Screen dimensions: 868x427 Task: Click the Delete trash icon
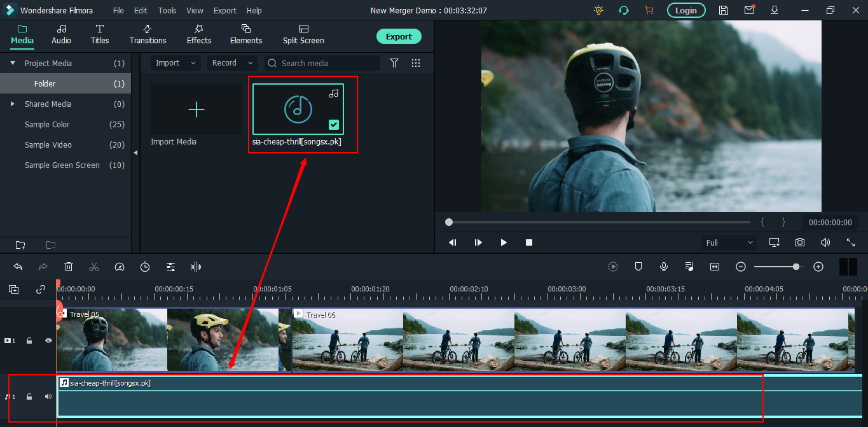pyautogui.click(x=69, y=267)
